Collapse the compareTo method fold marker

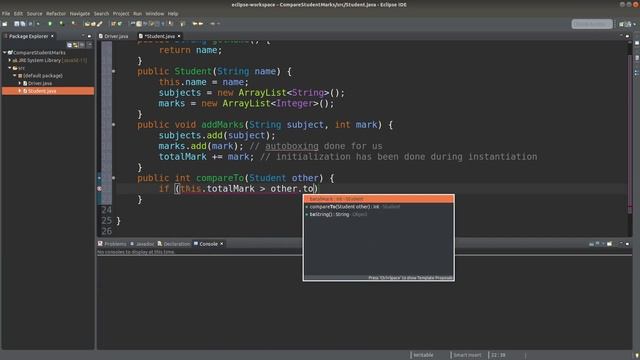(113, 178)
